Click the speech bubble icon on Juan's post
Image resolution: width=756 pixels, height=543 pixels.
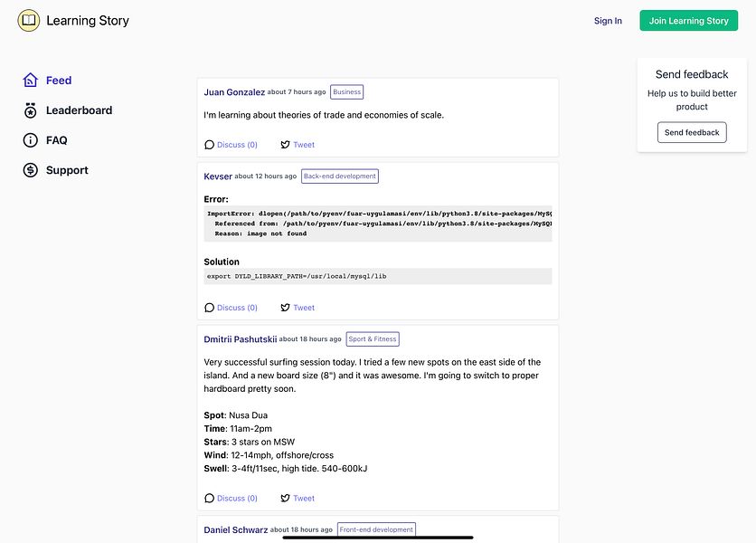209,145
